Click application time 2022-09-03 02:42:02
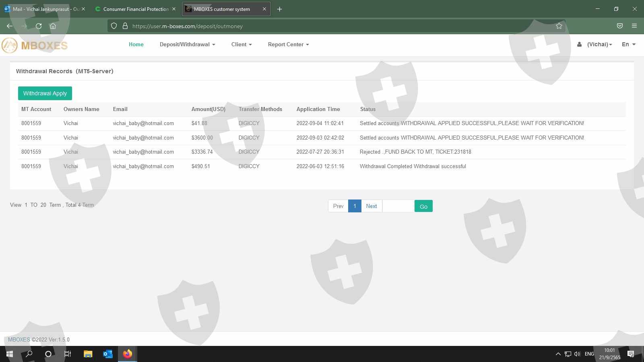Viewport: 644px width, 362px height. [x=320, y=138]
